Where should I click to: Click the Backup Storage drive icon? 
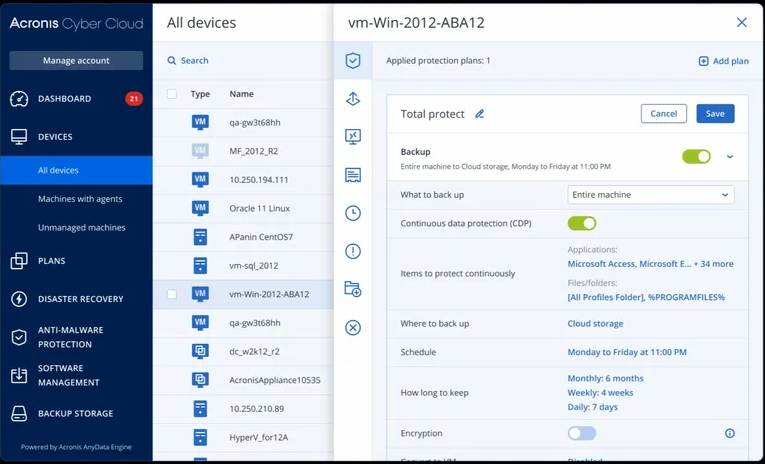(x=19, y=413)
